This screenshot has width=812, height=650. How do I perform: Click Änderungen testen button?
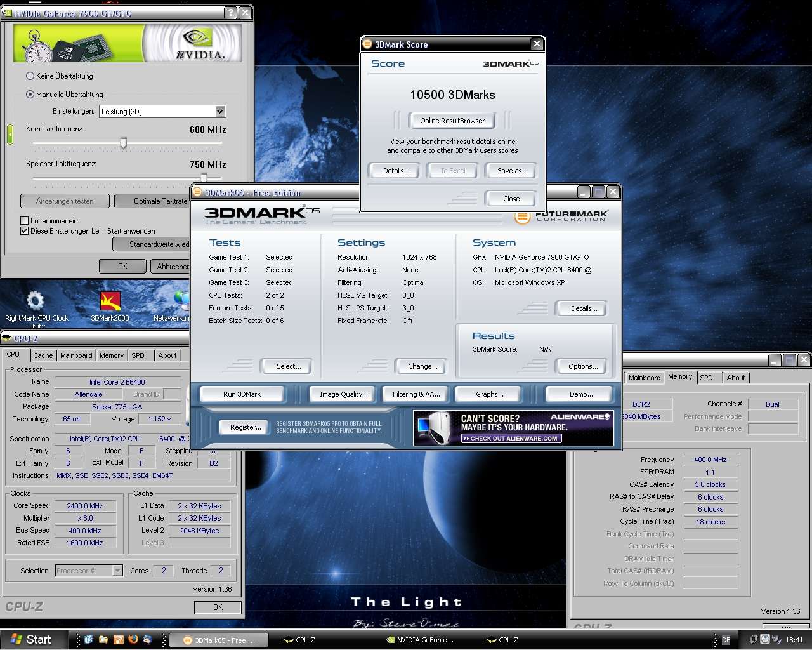pyautogui.click(x=65, y=201)
